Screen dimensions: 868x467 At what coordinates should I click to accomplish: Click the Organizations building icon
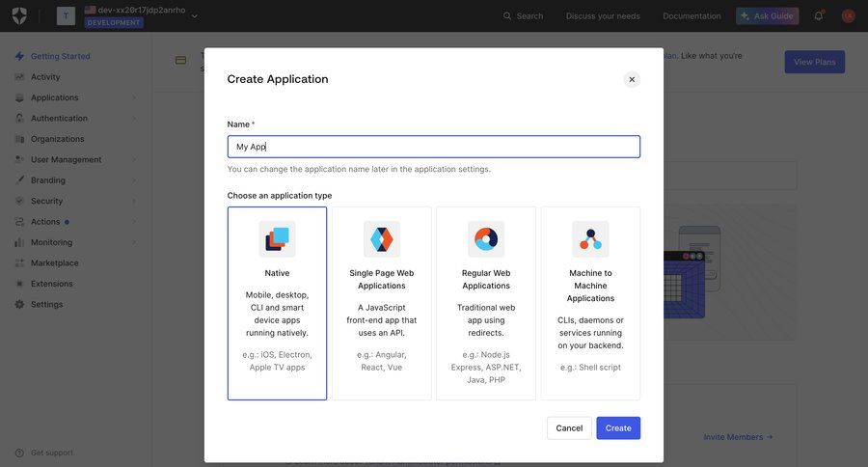tap(19, 139)
